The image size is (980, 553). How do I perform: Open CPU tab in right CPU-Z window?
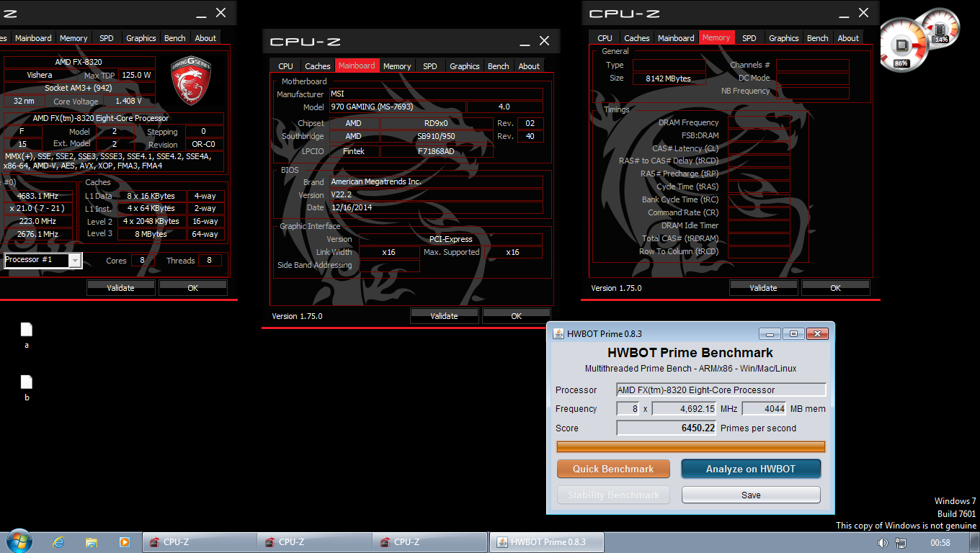click(605, 38)
